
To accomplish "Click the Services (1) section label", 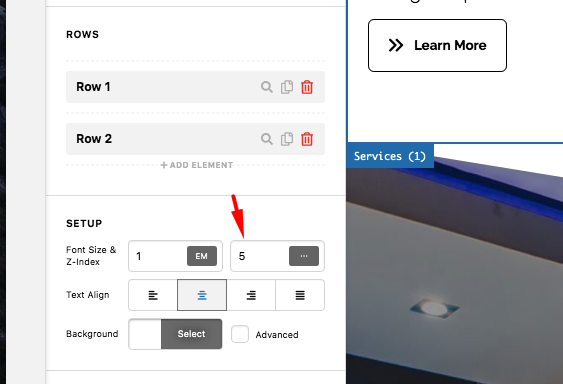I will pyautogui.click(x=390, y=156).
